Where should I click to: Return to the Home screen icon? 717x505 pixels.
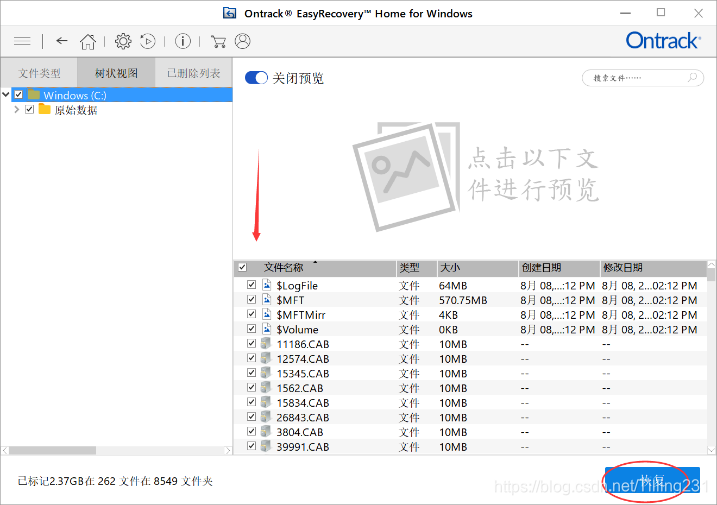click(88, 42)
